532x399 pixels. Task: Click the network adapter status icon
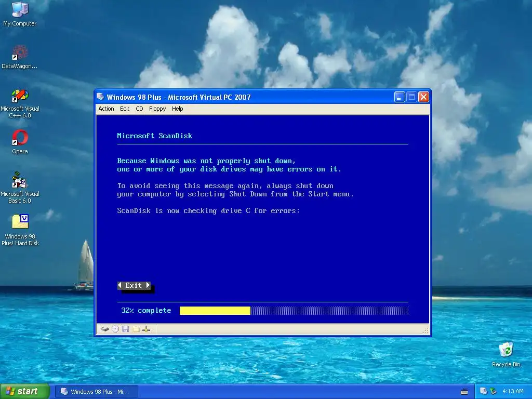coord(146,329)
